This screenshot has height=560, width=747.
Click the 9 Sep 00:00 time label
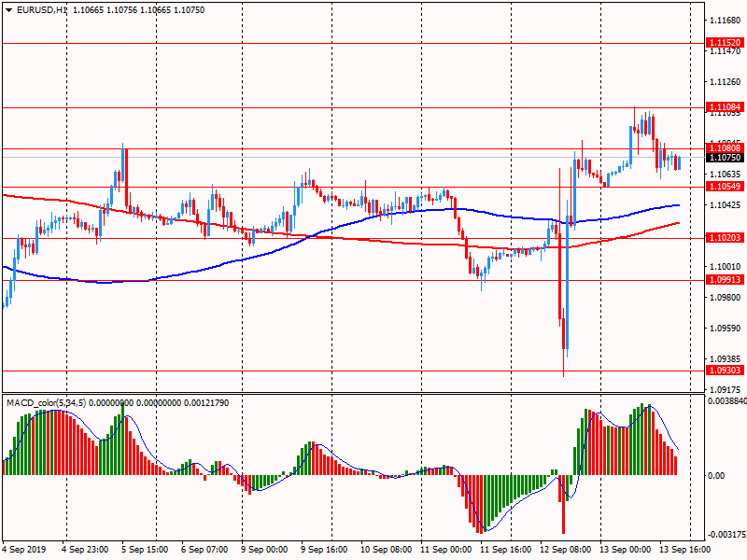(264, 550)
